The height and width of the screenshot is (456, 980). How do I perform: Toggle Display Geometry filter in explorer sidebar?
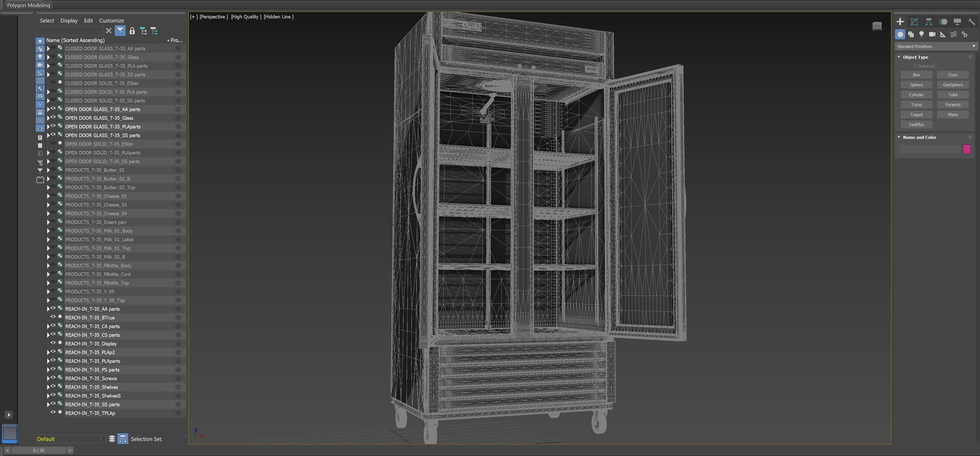40,41
